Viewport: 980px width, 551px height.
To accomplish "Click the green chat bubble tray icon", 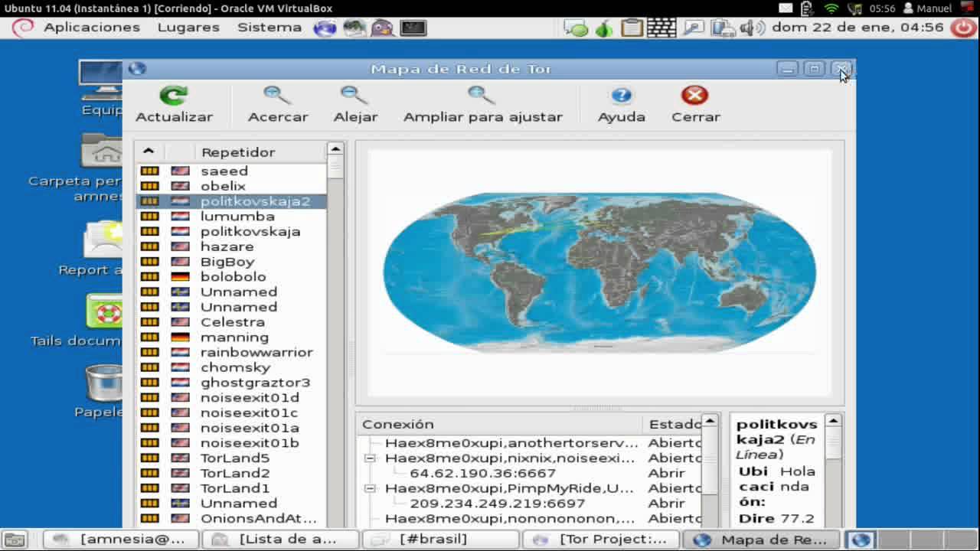I will pos(576,28).
